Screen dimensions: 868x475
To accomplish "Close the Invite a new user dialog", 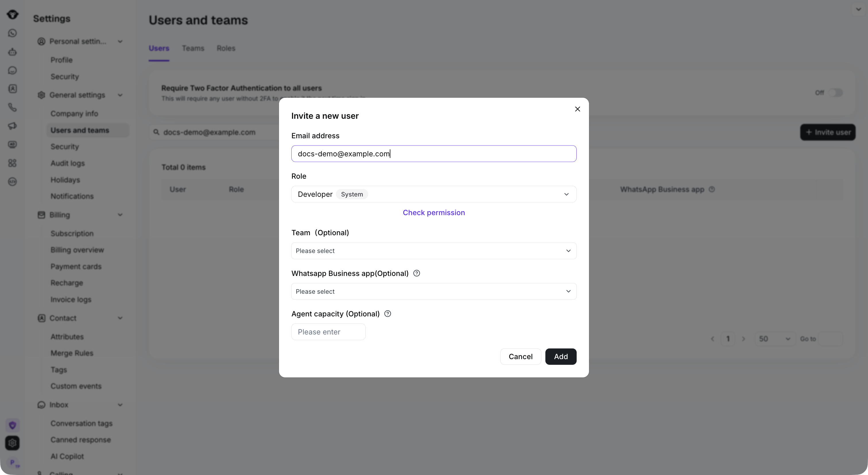I will tap(577, 109).
